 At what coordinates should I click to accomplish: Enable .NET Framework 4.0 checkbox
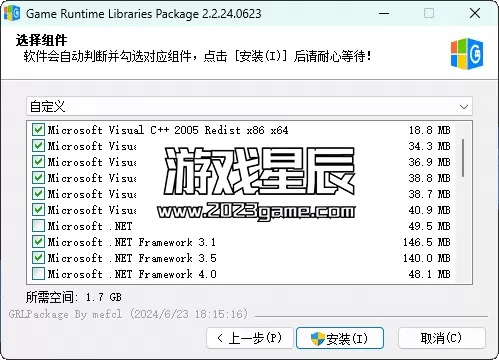click(38, 274)
